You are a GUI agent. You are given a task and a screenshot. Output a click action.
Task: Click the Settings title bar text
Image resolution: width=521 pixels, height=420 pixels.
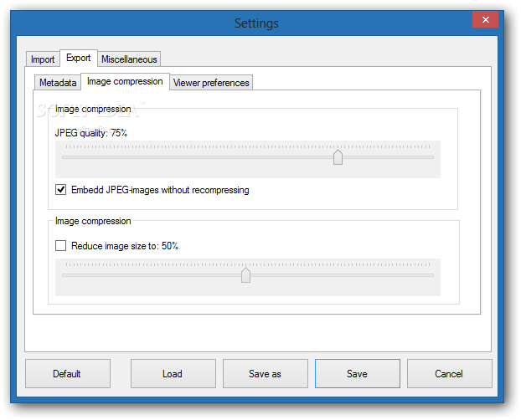coord(256,23)
